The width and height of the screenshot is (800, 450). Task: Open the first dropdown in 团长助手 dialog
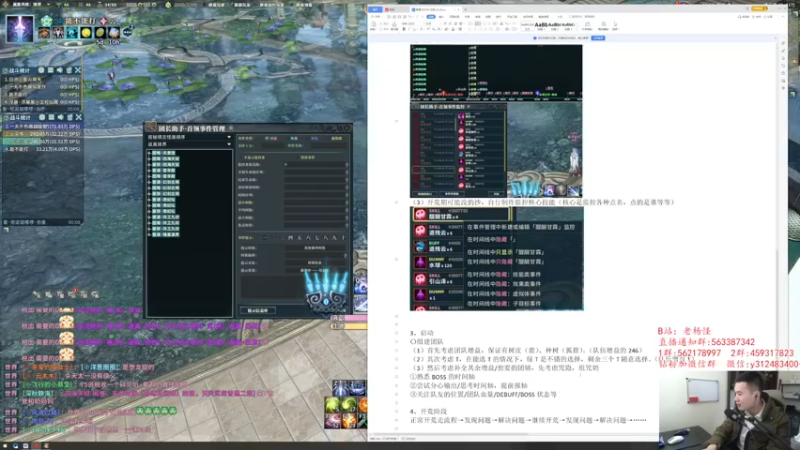pyautogui.click(x=189, y=137)
